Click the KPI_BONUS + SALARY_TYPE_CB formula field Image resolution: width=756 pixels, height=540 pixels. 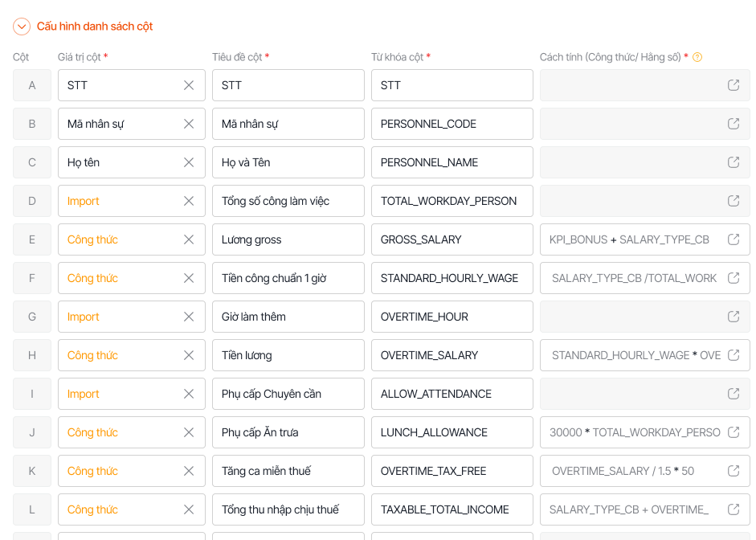tap(631, 239)
